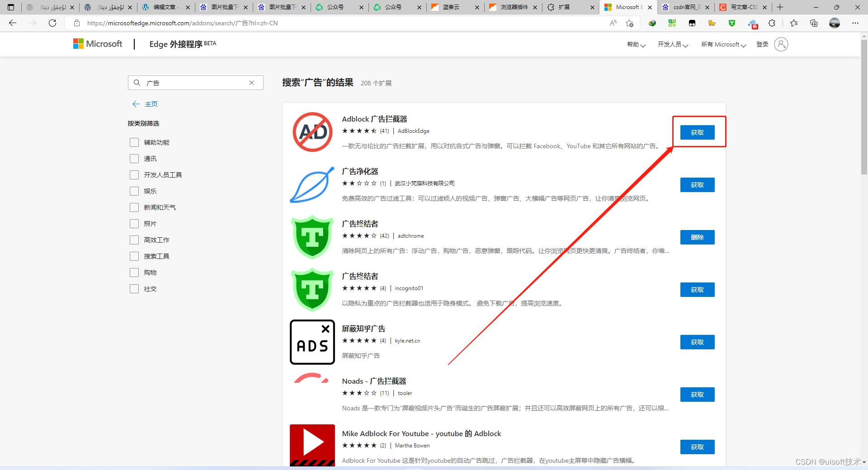Check the 社交 category filter
This screenshot has width=868, height=470.
(134, 289)
